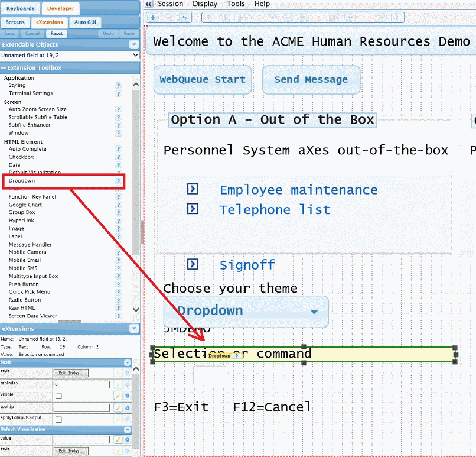Collapse the Basic properties section

pos(127,362)
